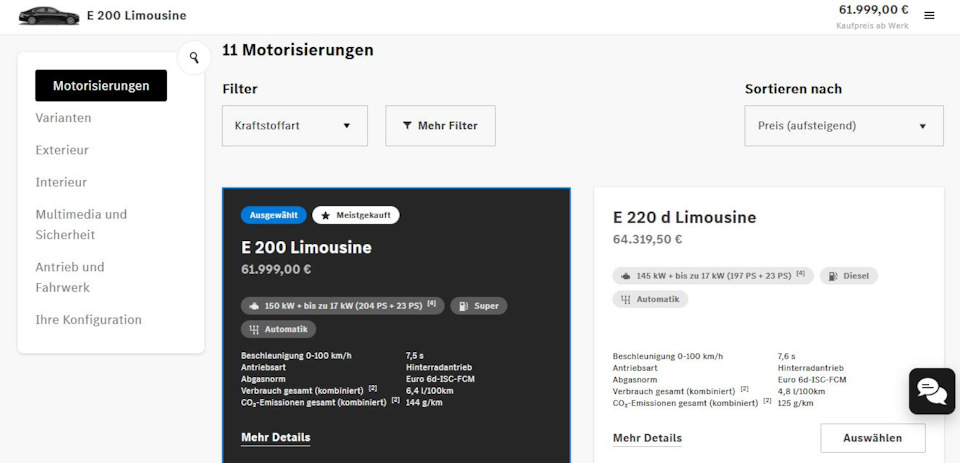Open Mehr Details for E 200 Limousine
Viewport: 960px width, 463px height.
click(x=276, y=437)
